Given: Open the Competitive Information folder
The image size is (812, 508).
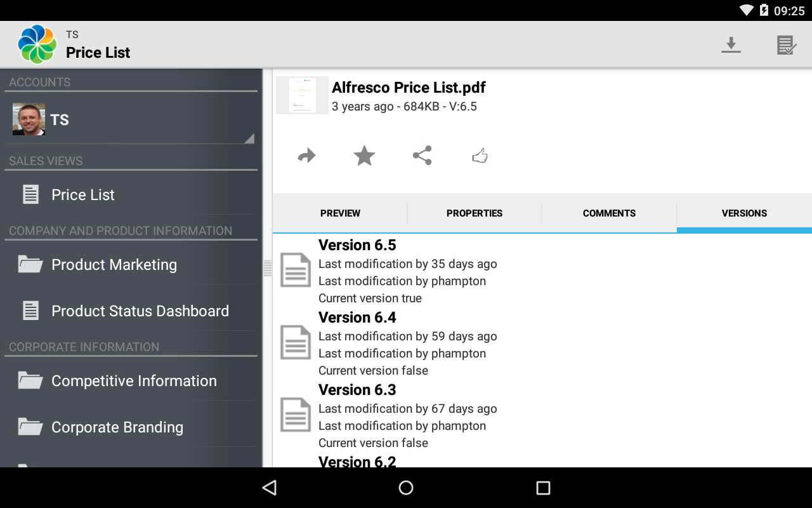Looking at the screenshot, I should (x=131, y=381).
